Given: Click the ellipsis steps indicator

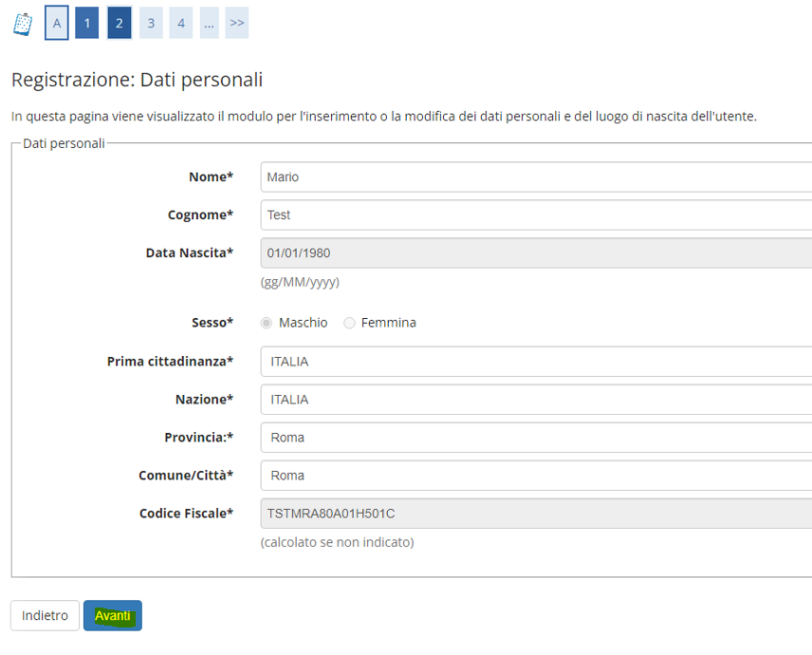Looking at the screenshot, I should coord(210,23).
